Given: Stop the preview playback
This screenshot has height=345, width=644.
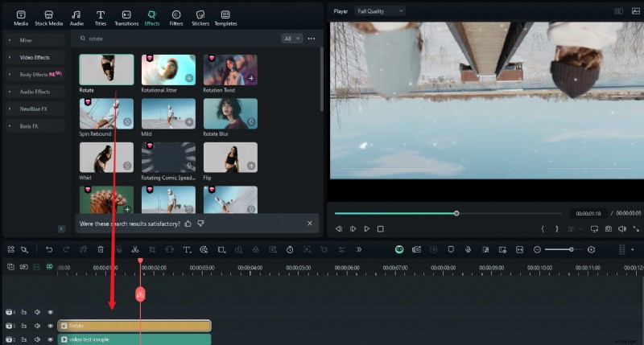Looking at the screenshot, I should pyautogui.click(x=380, y=229).
